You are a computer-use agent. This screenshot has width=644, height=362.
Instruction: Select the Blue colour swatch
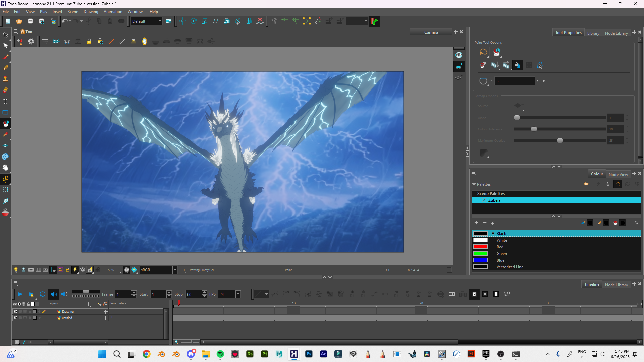coord(480,260)
